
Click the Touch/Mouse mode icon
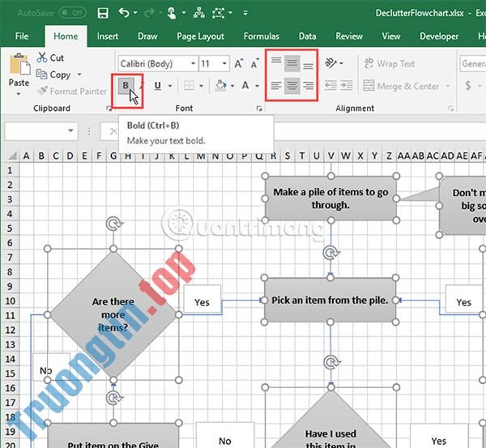pos(171,13)
